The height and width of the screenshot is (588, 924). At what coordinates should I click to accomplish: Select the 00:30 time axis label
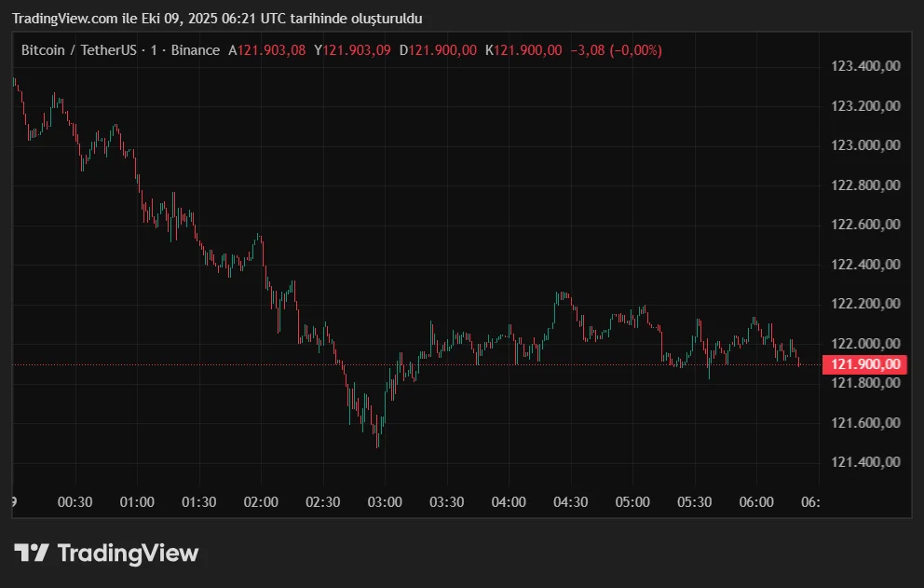click(x=75, y=502)
